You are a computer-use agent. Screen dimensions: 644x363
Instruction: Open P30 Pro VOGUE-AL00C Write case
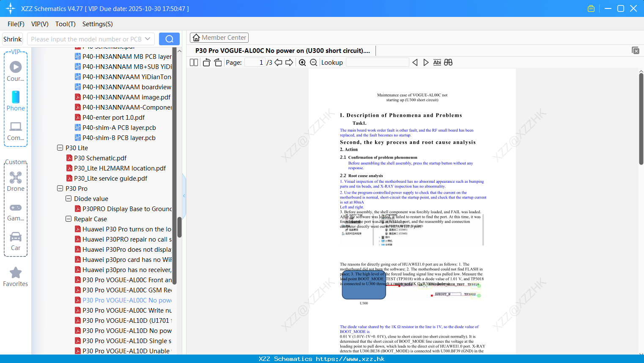[123, 310]
